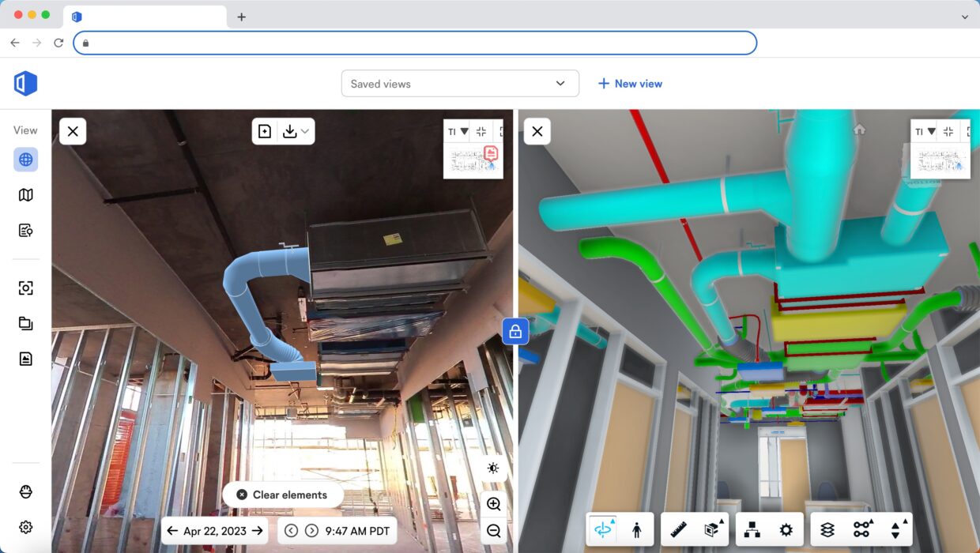Open the Saved views dropdown
Image resolution: width=980 pixels, height=553 pixels.
tap(460, 83)
